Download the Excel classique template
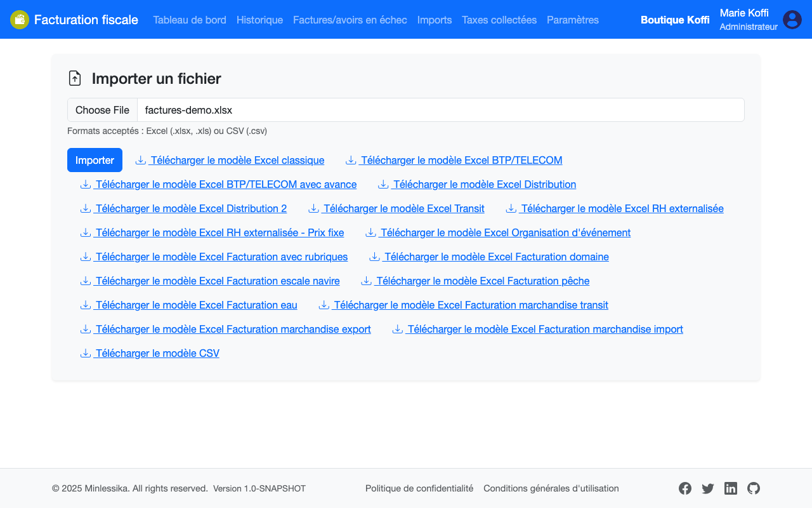The height and width of the screenshot is (508, 812). 230,160
